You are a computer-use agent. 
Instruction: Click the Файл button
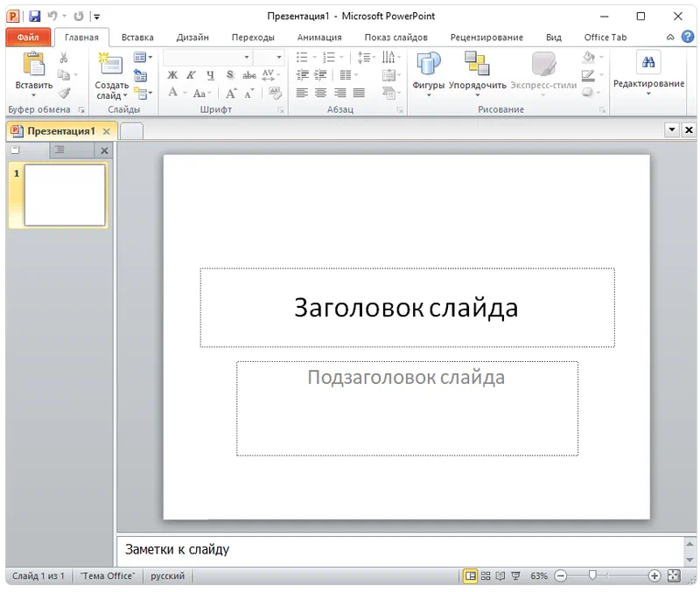pos(28,38)
